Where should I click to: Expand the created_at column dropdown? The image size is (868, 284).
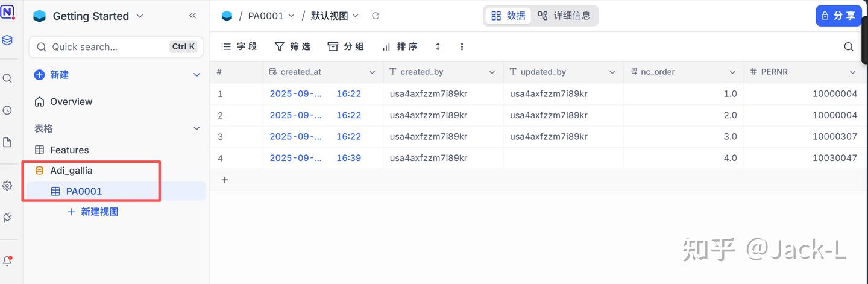click(372, 72)
